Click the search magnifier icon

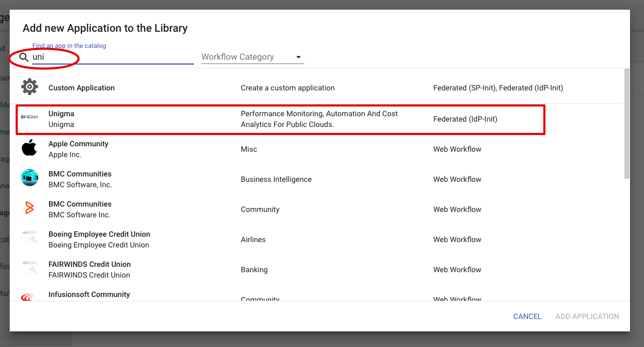[x=24, y=57]
